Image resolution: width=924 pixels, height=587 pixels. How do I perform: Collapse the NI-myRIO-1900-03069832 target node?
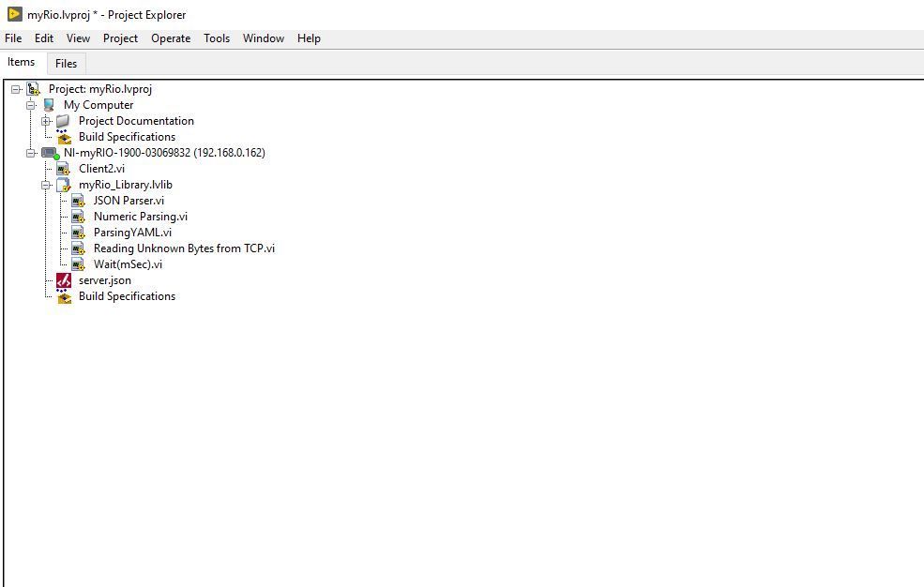click(31, 153)
